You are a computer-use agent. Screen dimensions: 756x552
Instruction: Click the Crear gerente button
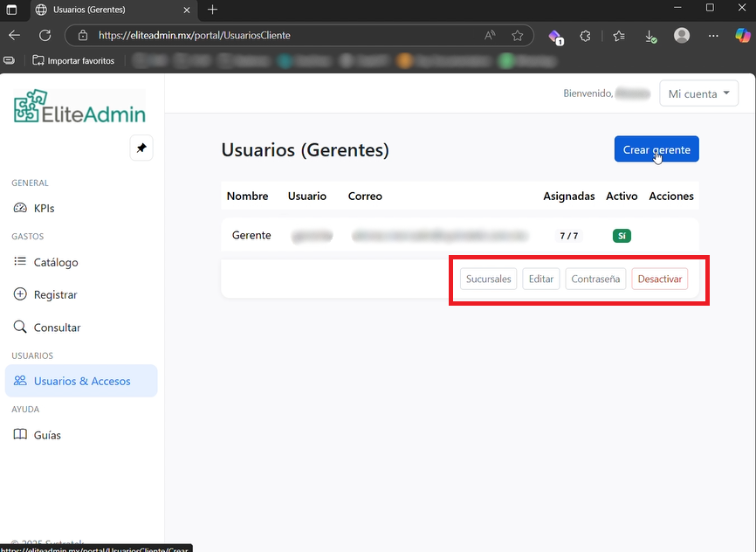[656, 149]
